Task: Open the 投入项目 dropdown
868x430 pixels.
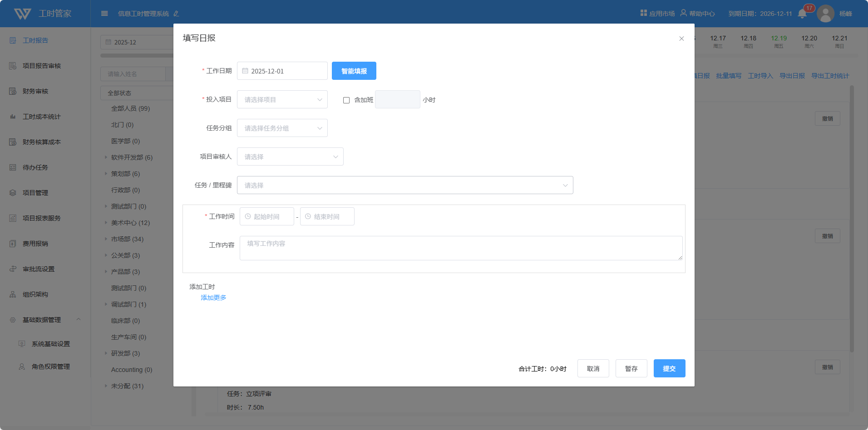Action: point(282,100)
